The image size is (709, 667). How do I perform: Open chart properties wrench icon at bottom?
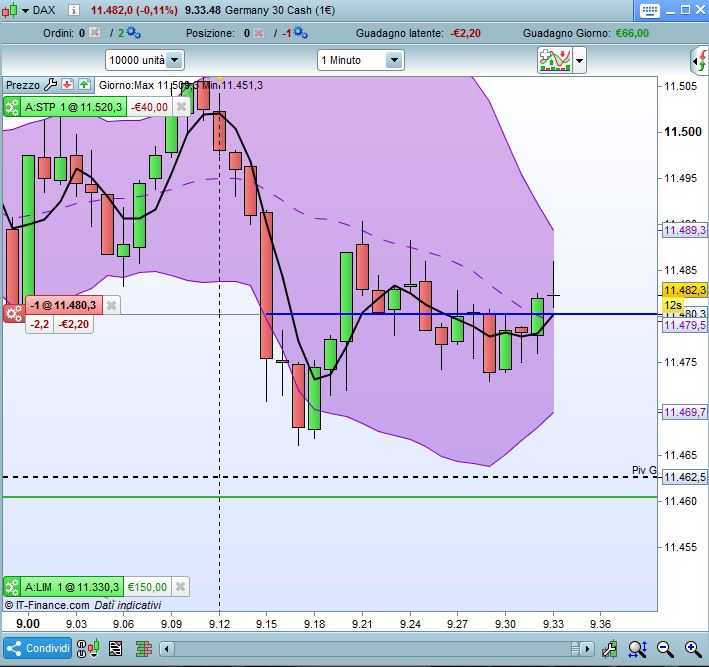(610, 649)
